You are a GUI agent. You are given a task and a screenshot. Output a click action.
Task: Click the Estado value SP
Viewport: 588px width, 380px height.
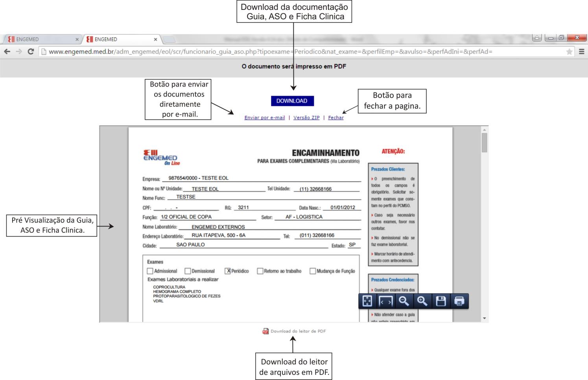(352, 245)
